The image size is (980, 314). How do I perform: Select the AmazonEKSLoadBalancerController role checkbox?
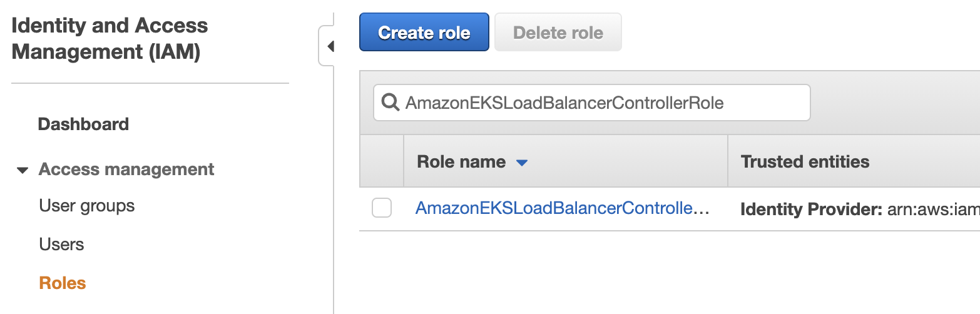(x=382, y=208)
